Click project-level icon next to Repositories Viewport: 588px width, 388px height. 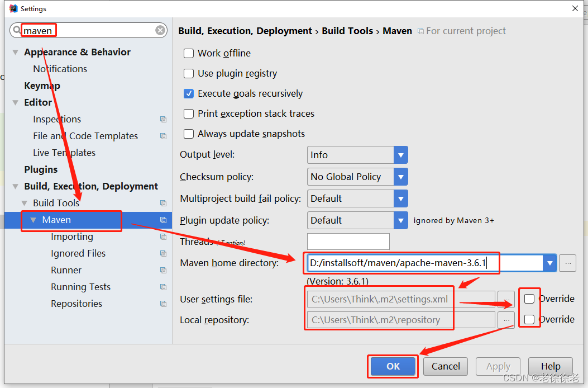pos(163,304)
